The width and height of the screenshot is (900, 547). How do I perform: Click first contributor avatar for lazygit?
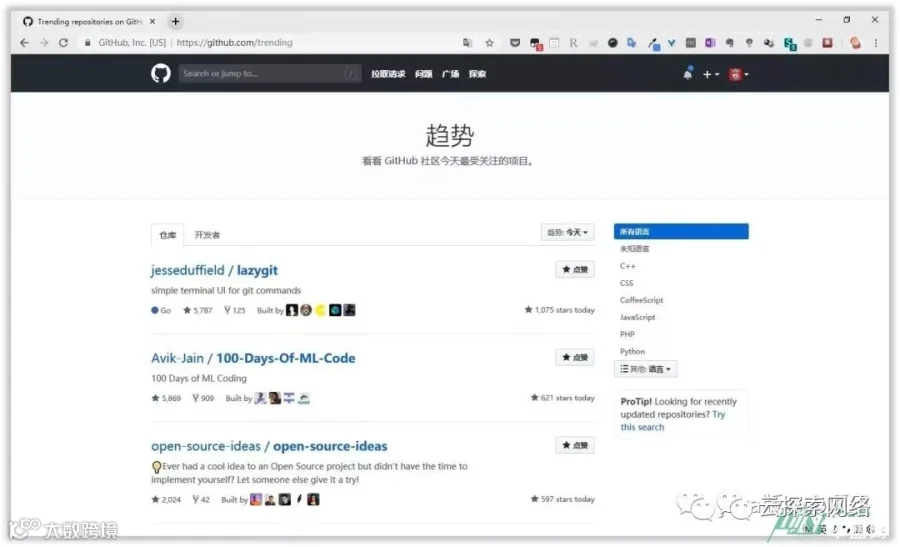pos(292,310)
